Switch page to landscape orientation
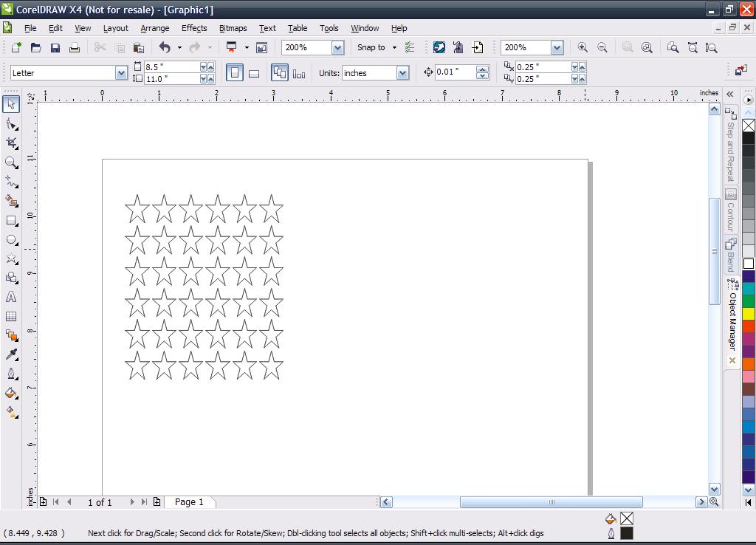756x545 pixels. tap(254, 72)
